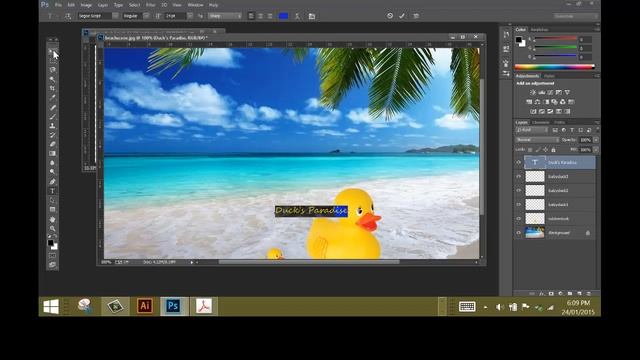Select the History Brush tool
Image resolution: width=640 pixels, height=360 pixels.
click(52, 135)
